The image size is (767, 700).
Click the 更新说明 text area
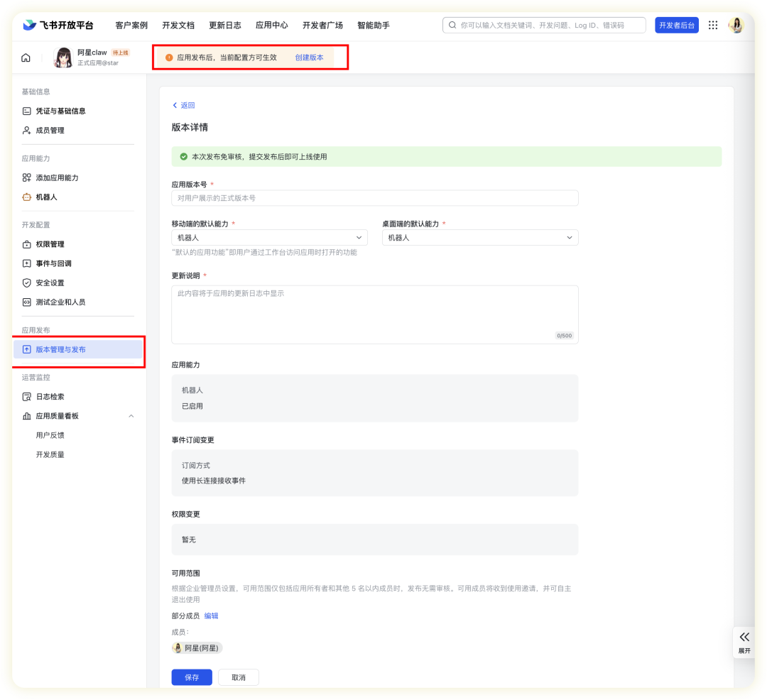pyautogui.click(x=374, y=315)
